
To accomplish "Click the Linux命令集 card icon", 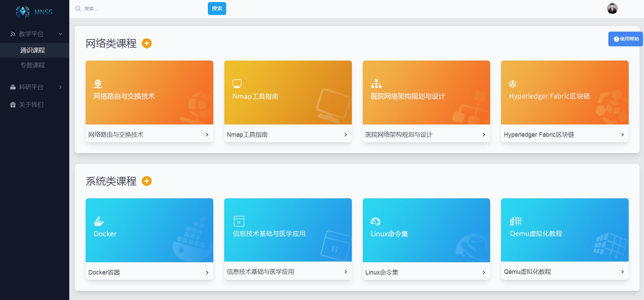I will [x=375, y=221].
